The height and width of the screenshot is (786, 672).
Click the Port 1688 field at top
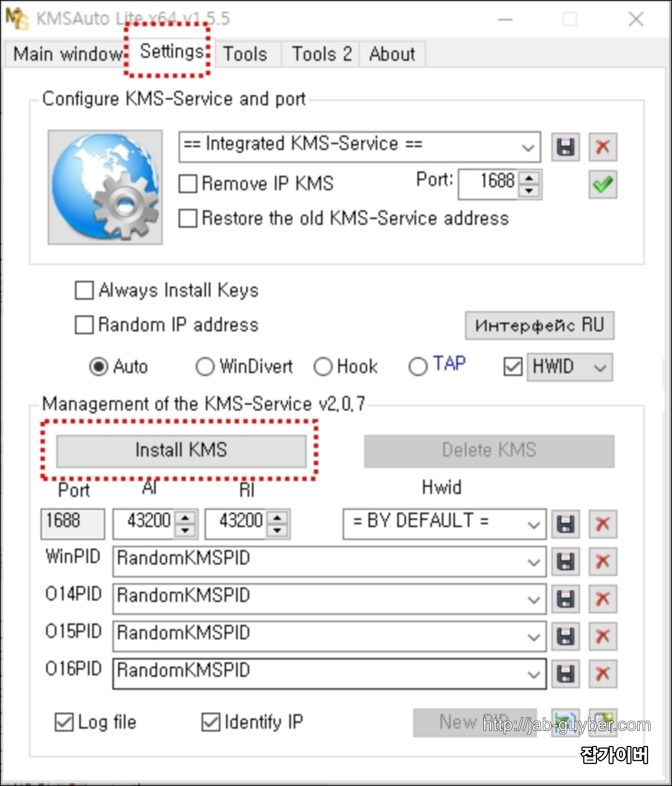click(488, 185)
